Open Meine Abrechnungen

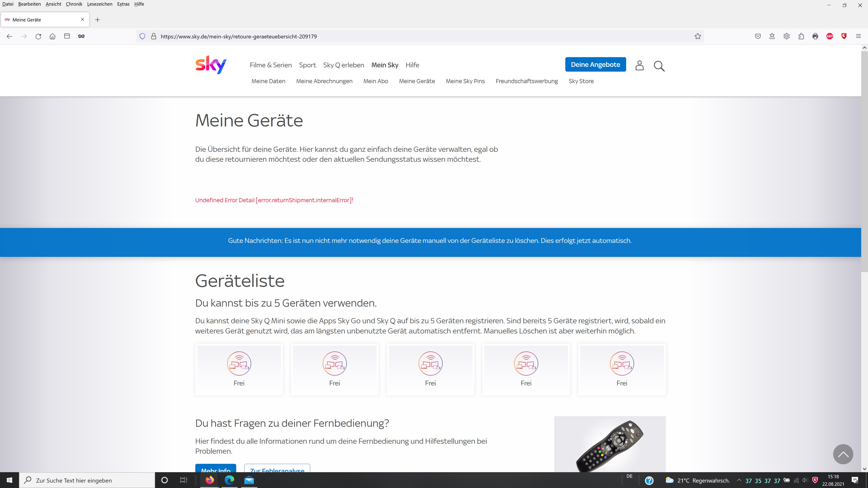tap(324, 81)
